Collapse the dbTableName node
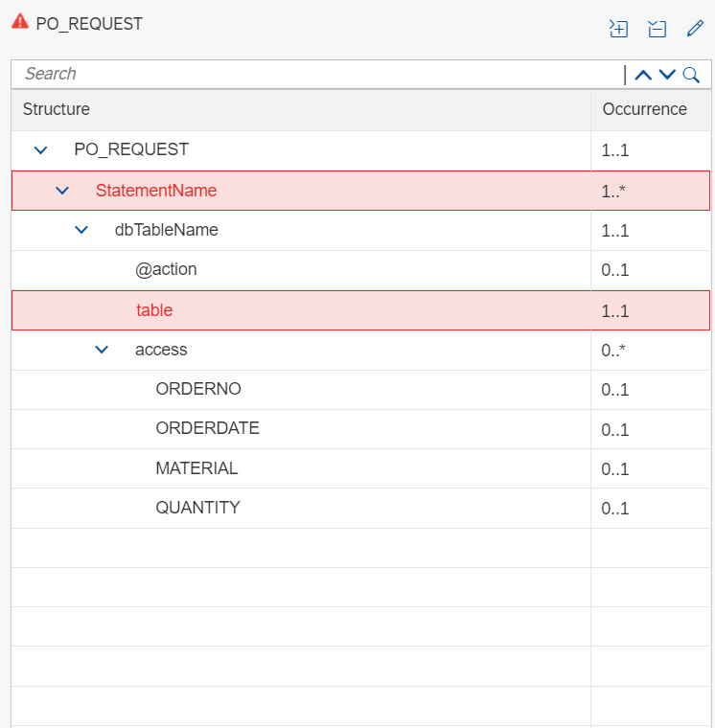This screenshot has width=715, height=728. click(x=81, y=231)
